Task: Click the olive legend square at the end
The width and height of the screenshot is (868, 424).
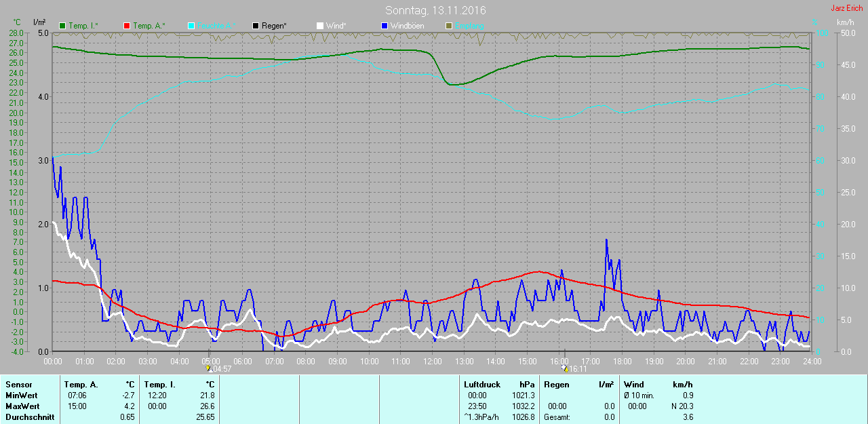Action: 448,26
